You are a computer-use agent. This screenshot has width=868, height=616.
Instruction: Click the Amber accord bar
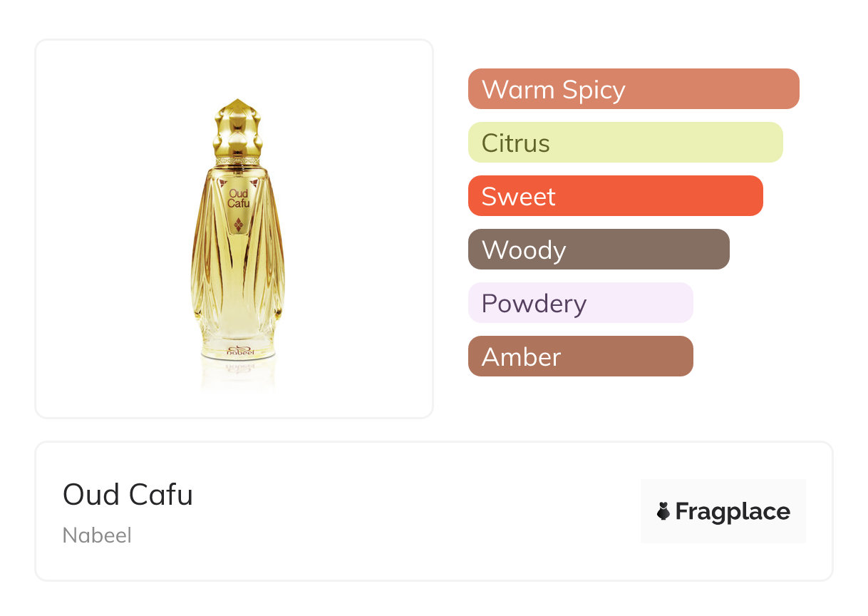point(580,356)
